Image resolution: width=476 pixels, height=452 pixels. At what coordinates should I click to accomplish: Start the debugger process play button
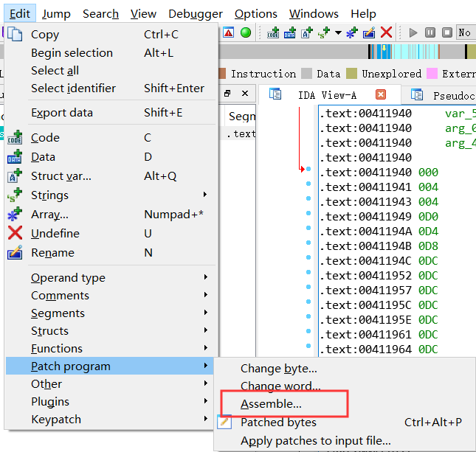click(x=413, y=32)
